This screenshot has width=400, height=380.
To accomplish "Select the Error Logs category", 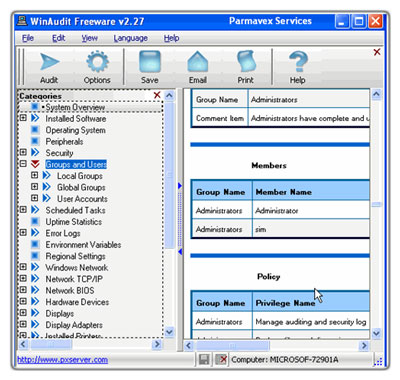I will 63,233.
